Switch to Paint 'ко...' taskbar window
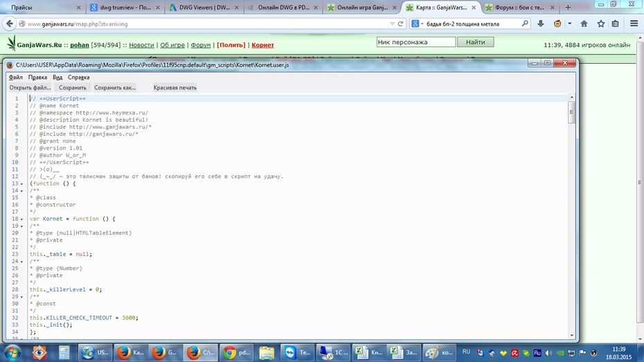Image resolution: width=644 pixels, height=362 pixels. pos(438,352)
